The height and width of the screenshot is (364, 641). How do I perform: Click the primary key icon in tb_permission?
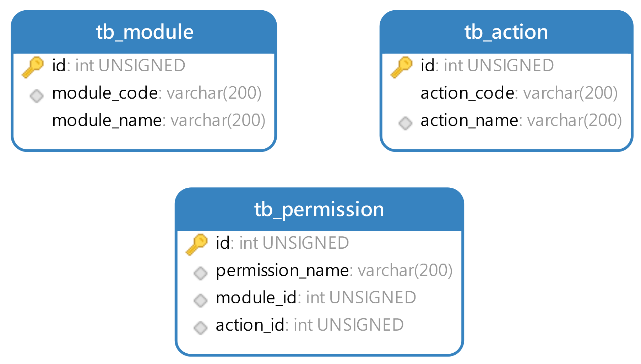pos(196,244)
